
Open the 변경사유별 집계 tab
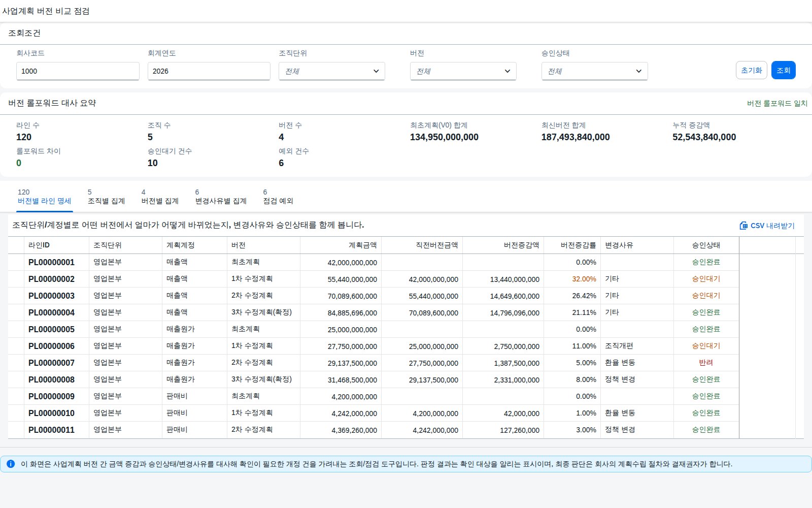click(x=221, y=197)
